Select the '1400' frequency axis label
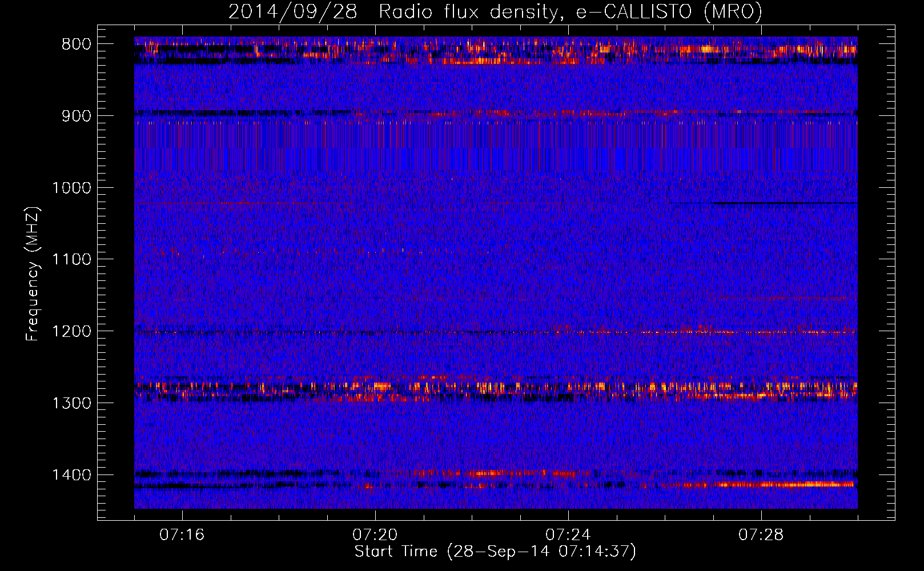Screen dimensions: 924x571 [x=71, y=475]
